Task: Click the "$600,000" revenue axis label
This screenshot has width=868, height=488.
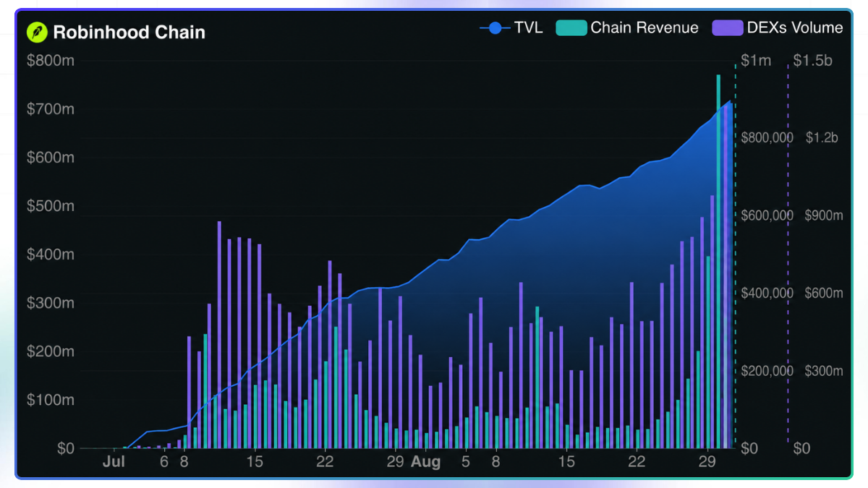Action: (x=767, y=215)
